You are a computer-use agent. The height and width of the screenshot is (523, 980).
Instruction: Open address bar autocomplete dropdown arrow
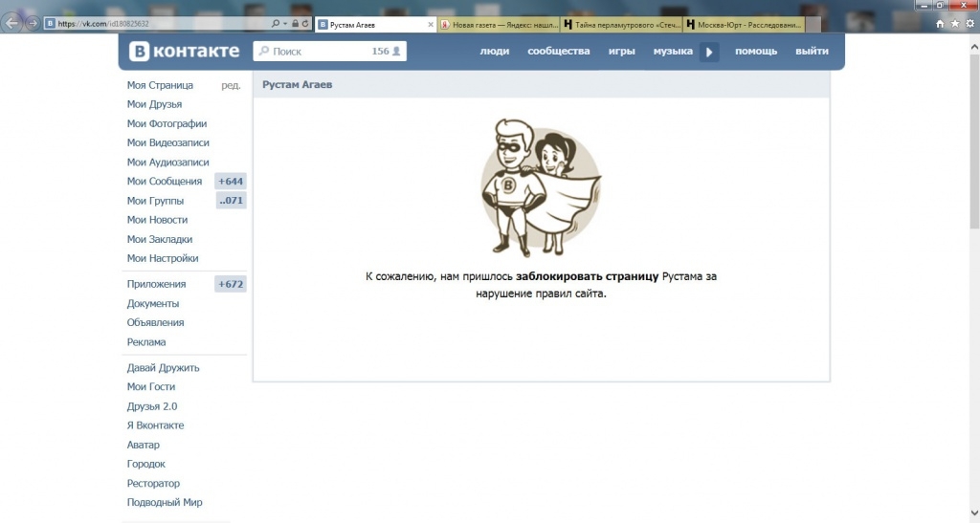(285, 24)
